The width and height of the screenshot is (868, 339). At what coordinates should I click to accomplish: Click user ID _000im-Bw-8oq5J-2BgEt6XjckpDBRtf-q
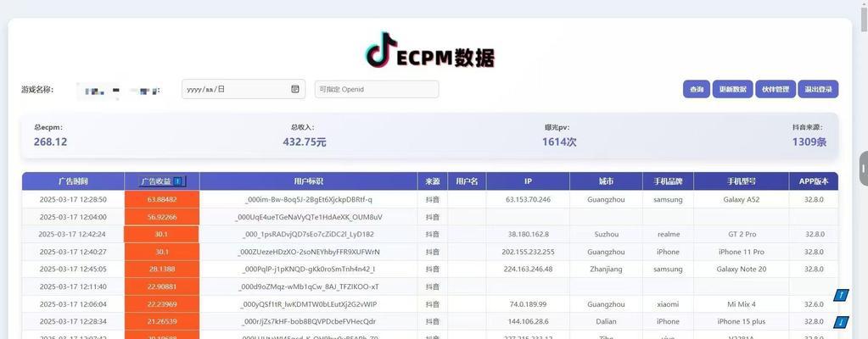(x=308, y=200)
